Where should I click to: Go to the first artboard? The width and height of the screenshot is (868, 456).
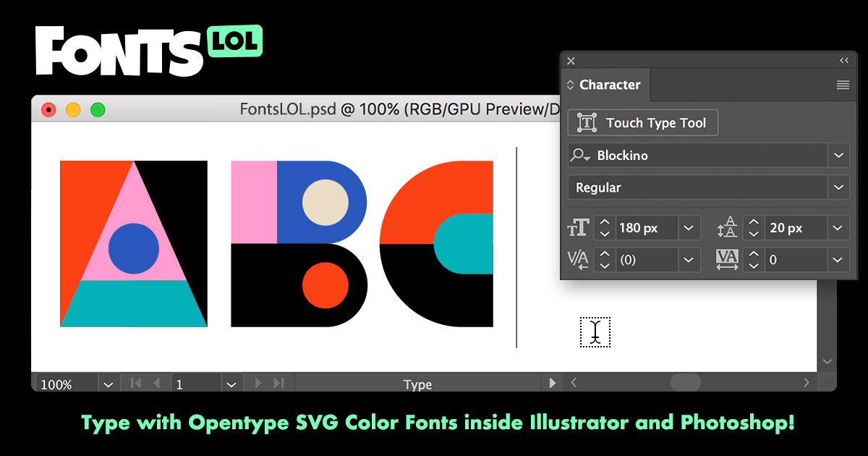(136, 384)
